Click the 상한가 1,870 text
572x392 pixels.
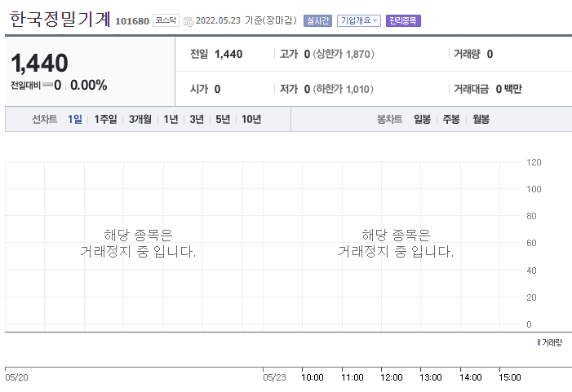pos(344,55)
